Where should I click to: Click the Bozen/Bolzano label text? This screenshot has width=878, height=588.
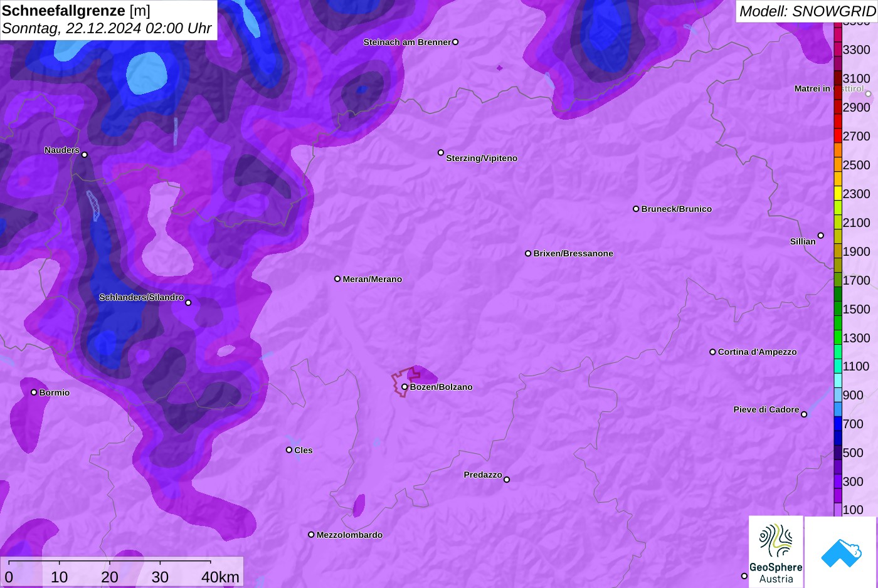(442, 387)
